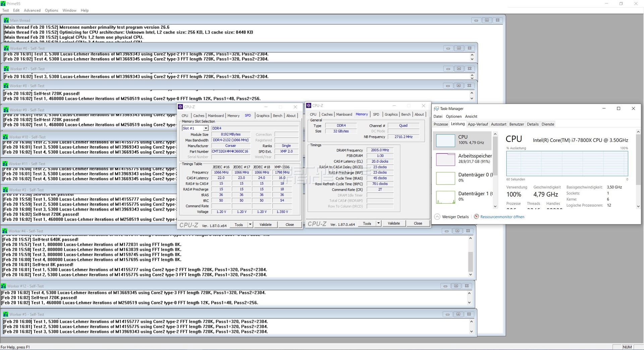
Task: Switch to Caches tab in CPU-Z SPD window
Action: (199, 115)
